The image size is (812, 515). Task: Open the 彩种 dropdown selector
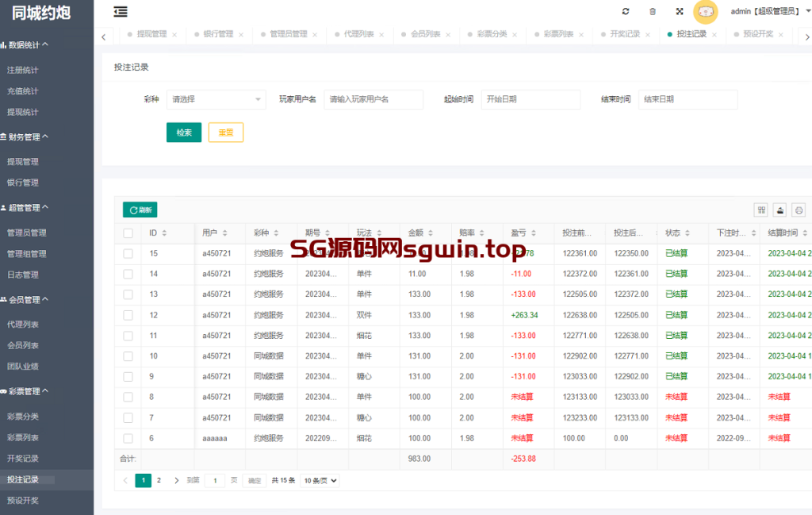pyautogui.click(x=216, y=99)
